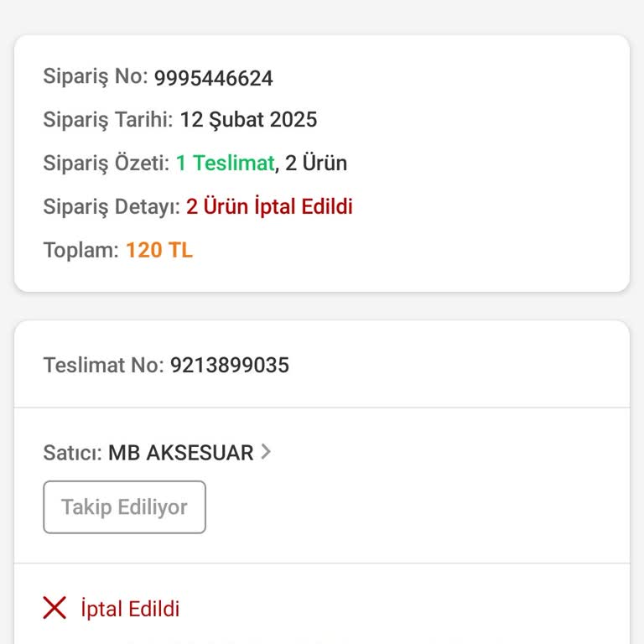This screenshot has height=644, width=644.
Task: Select the order number 9995446624
Action: pyautogui.click(x=213, y=78)
